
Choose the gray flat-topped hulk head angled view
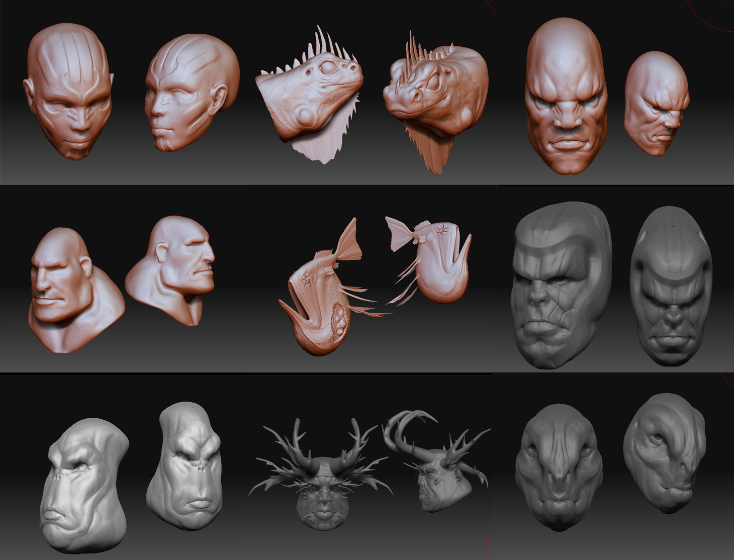[x=562, y=286]
